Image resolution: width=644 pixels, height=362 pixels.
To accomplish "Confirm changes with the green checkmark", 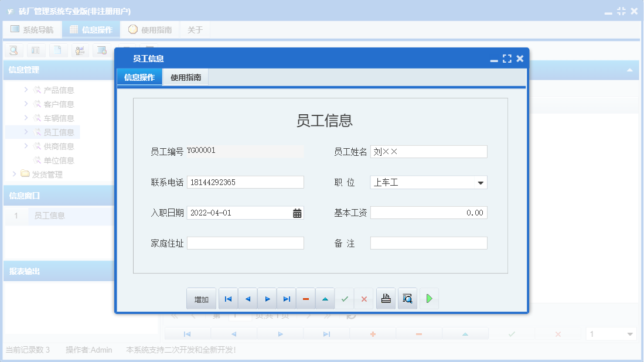I will [345, 299].
